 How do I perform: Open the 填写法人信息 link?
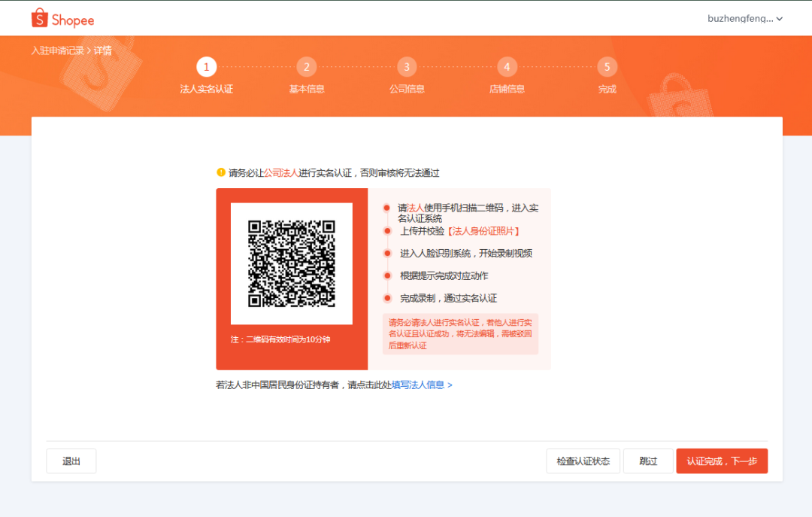[422, 385]
